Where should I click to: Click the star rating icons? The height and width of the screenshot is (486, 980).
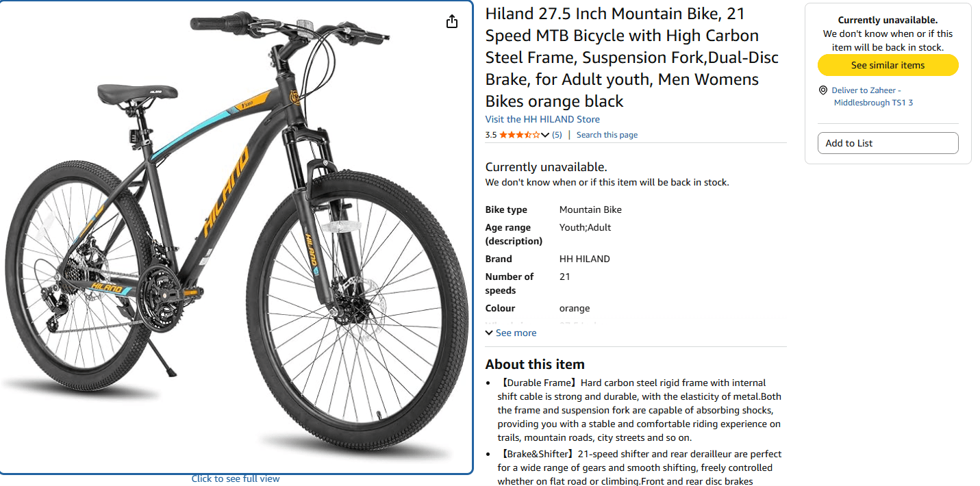click(519, 135)
